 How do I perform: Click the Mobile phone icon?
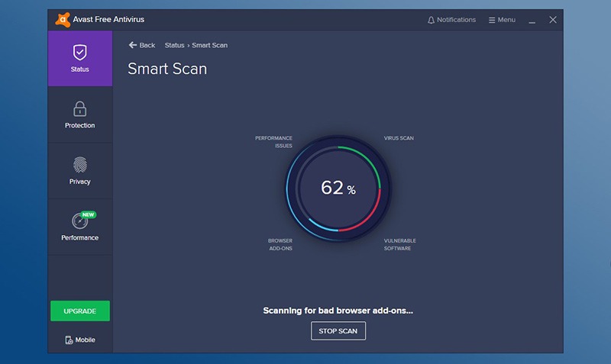(x=69, y=340)
